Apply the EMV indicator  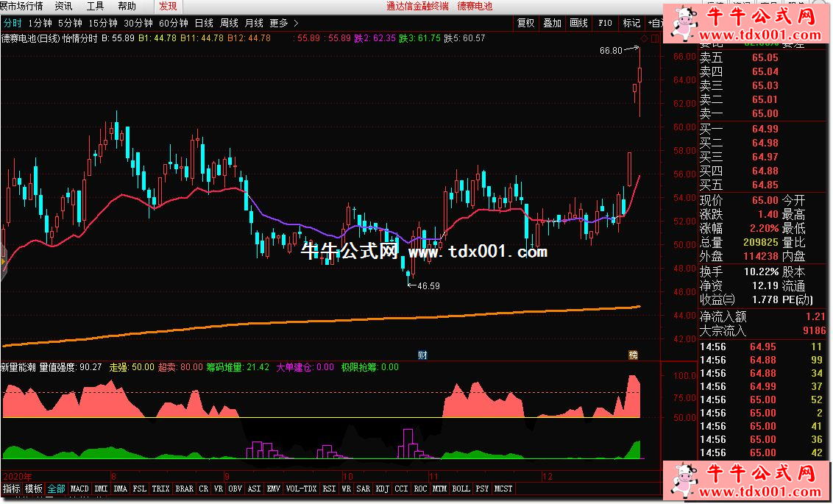tap(274, 489)
